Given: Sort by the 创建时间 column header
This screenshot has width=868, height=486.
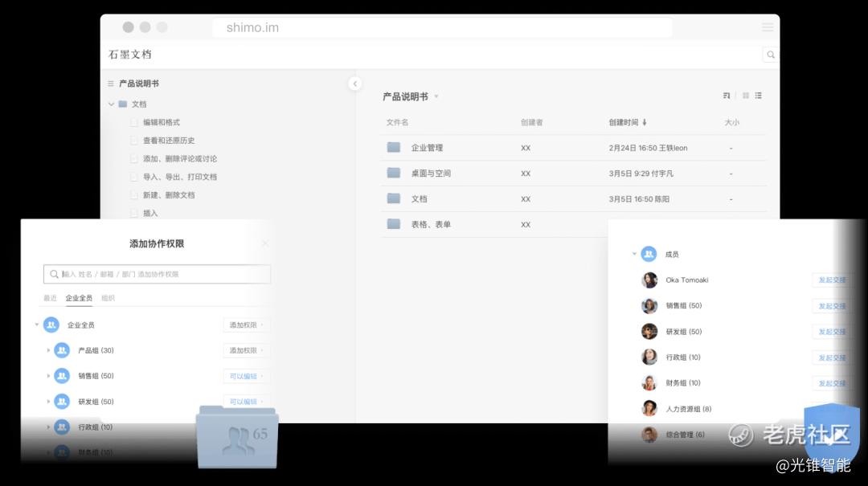Looking at the screenshot, I should click(628, 122).
